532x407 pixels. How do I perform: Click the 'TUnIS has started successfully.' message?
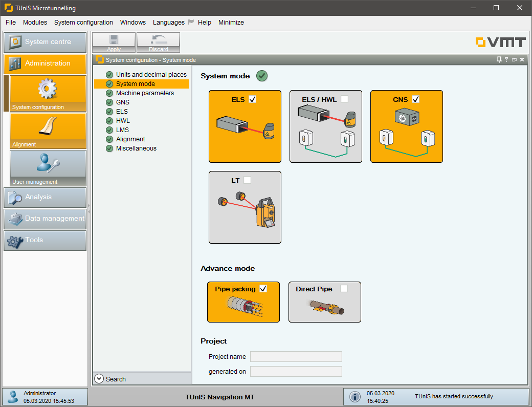pos(455,396)
